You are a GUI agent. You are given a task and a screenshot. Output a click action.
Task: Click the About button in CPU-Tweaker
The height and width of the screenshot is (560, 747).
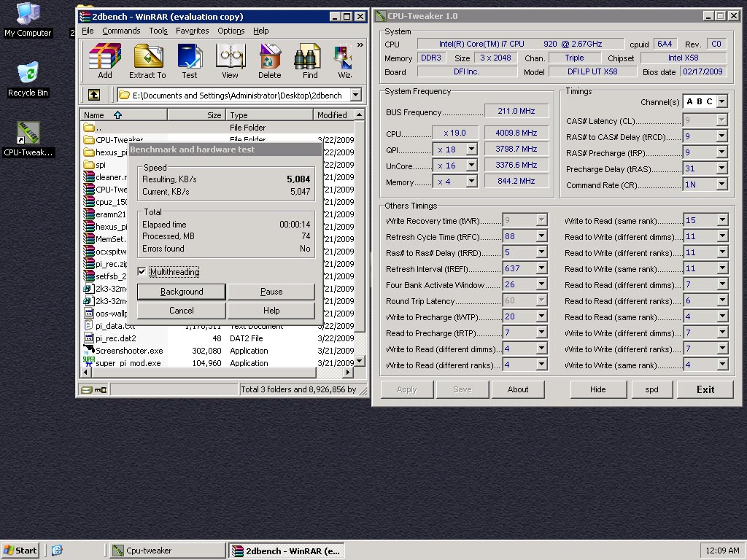[x=518, y=389]
